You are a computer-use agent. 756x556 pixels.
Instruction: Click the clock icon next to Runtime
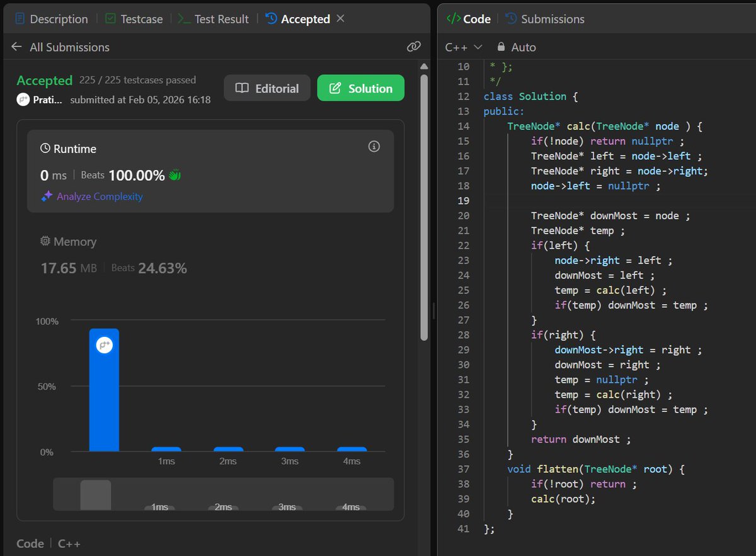pyautogui.click(x=45, y=149)
